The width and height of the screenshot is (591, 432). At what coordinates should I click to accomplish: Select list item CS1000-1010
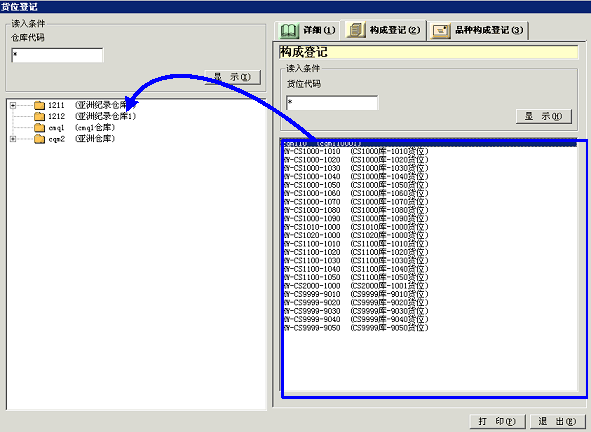coord(356,152)
